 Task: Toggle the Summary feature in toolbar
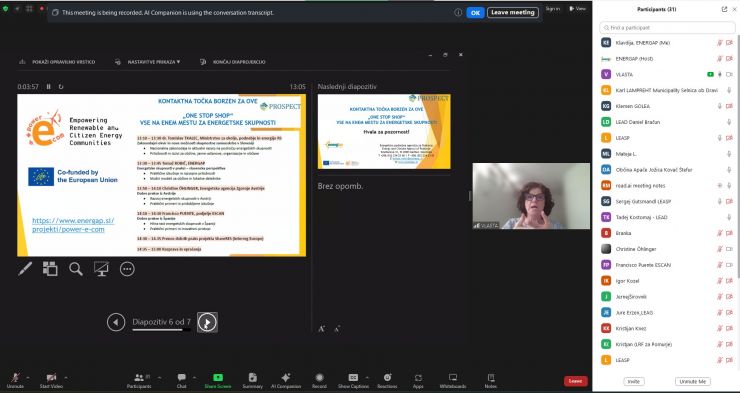point(252,377)
